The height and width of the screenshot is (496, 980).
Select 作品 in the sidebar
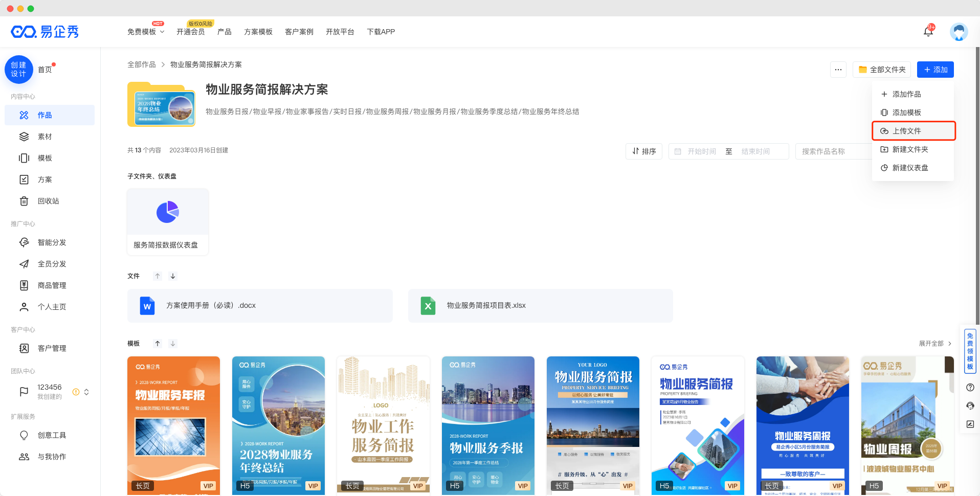click(50, 115)
